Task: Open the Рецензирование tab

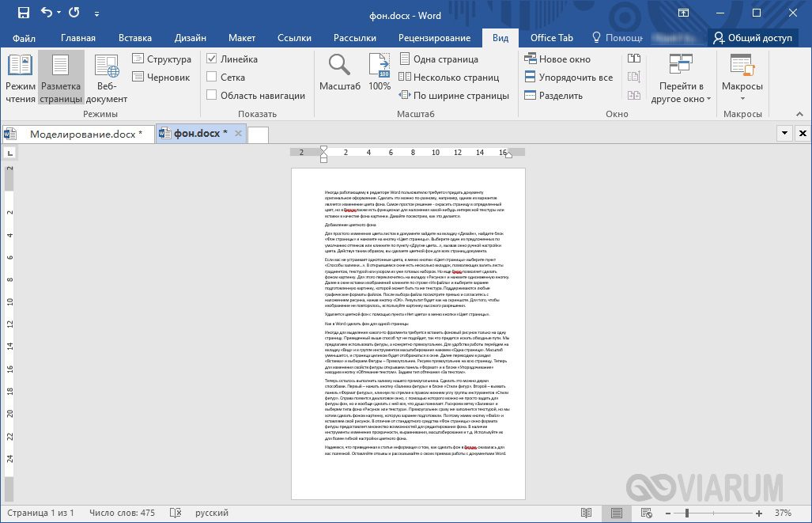Action: 434,38
